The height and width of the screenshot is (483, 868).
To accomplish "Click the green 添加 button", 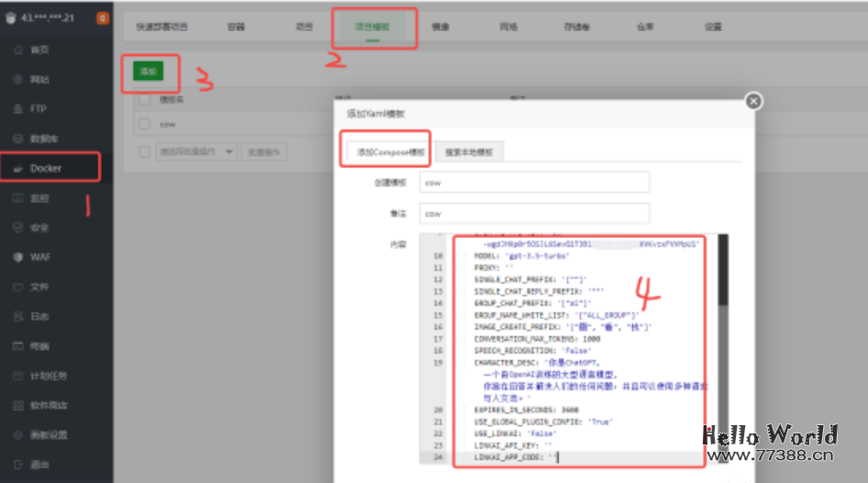I will coord(149,71).
